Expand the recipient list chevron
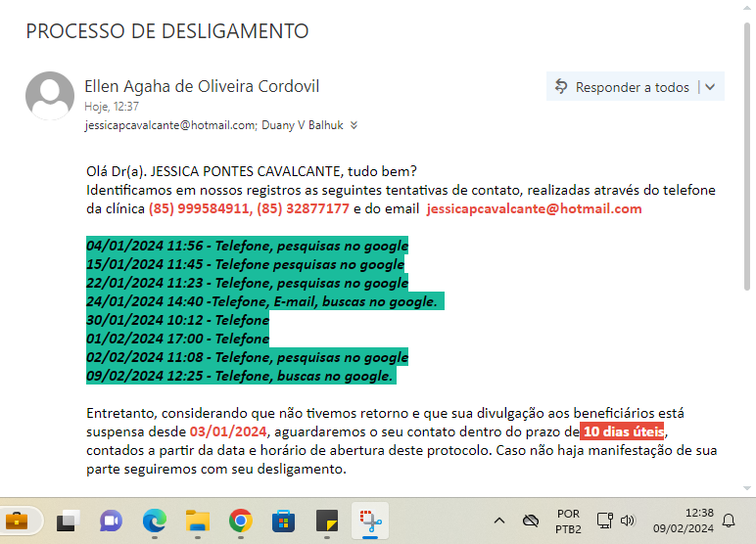The width and height of the screenshot is (756, 544). pyautogui.click(x=354, y=125)
